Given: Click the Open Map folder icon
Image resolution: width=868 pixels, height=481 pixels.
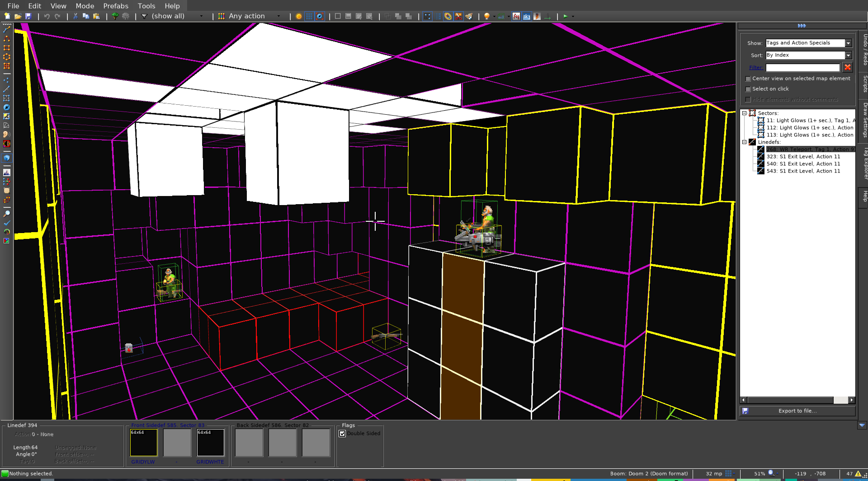Looking at the screenshot, I should tap(18, 16).
